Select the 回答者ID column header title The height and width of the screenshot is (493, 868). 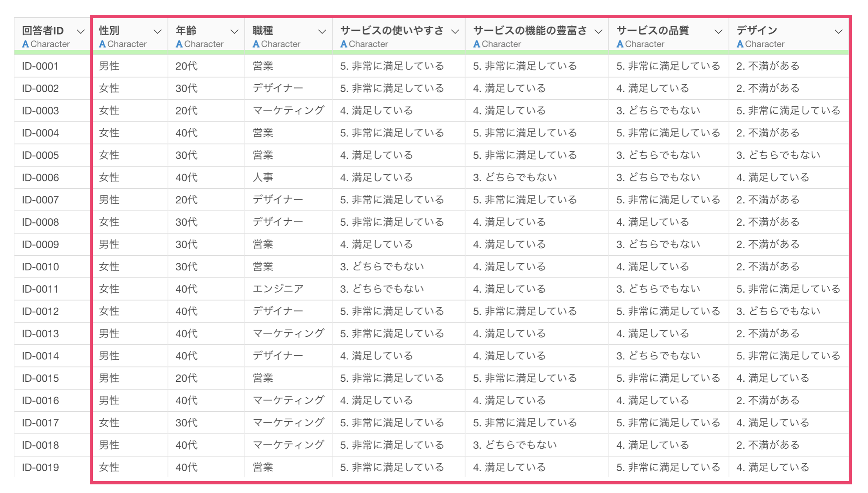coord(43,31)
